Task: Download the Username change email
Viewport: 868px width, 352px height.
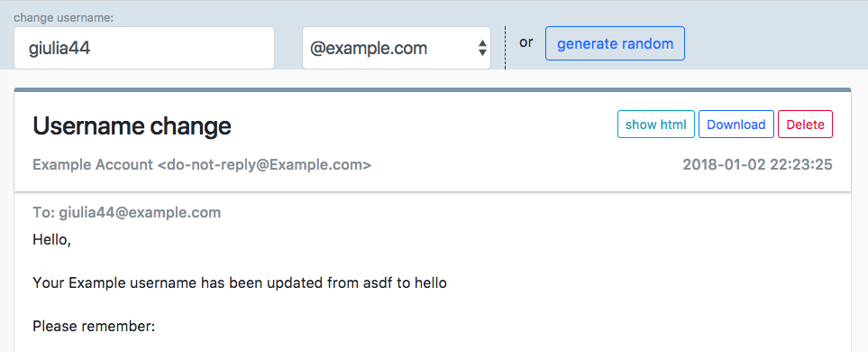Action: click(736, 125)
